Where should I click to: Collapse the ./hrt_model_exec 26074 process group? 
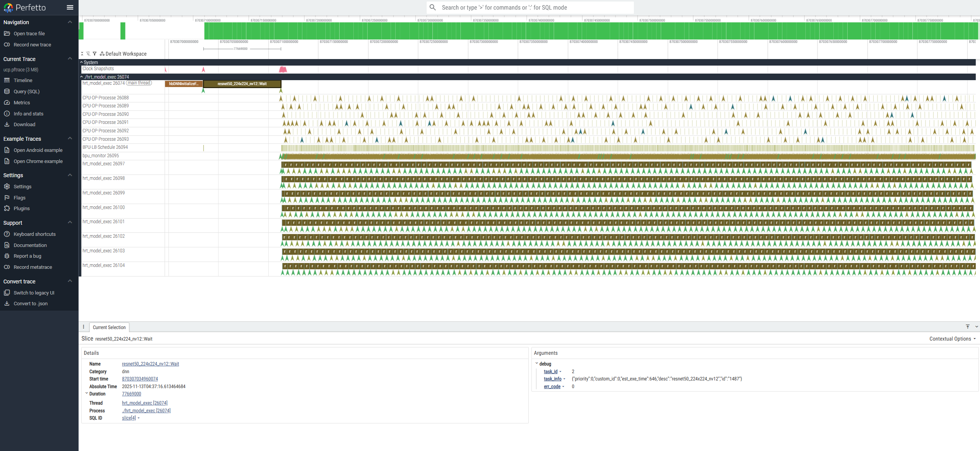pyautogui.click(x=81, y=77)
